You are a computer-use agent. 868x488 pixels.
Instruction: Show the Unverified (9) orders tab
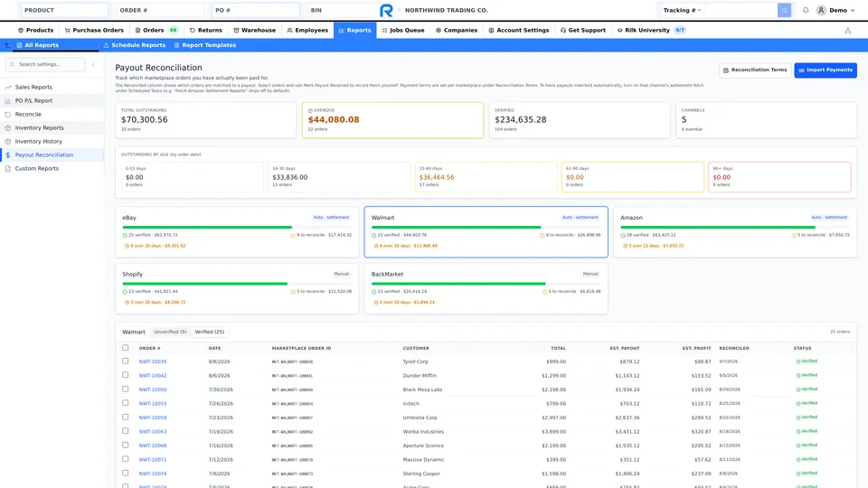tap(170, 332)
